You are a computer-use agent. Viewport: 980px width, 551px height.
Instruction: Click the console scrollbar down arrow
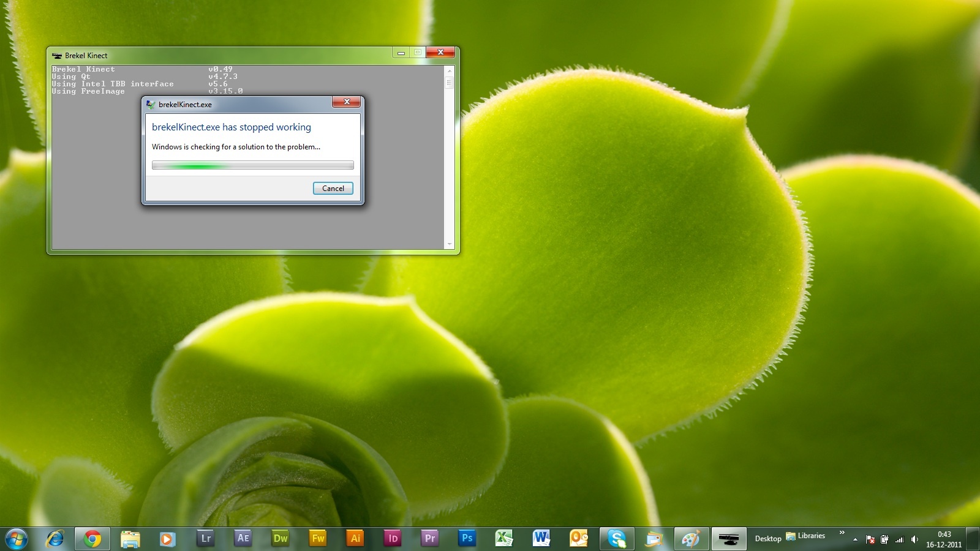pyautogui.click(x=450, y=244)
